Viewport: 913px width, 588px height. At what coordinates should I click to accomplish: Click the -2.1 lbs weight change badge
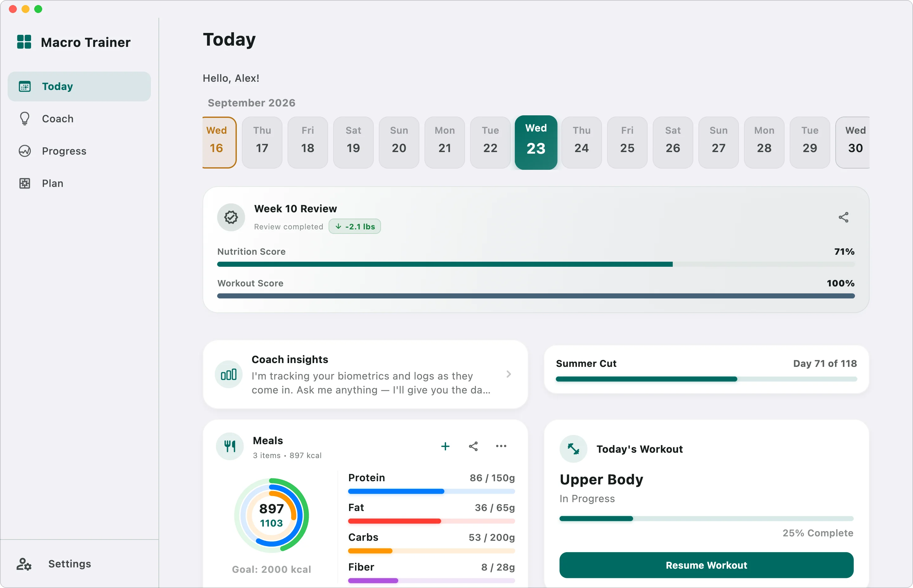click(355, 227)
